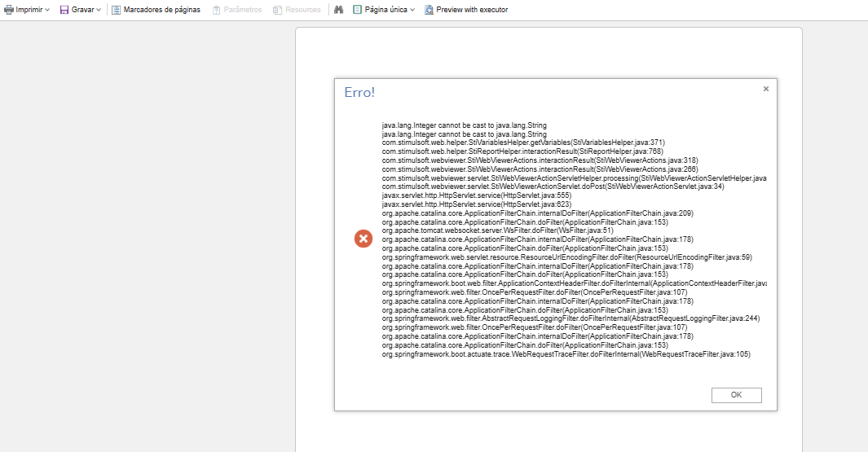Click the Resources toolbar icon

(277, 10)
